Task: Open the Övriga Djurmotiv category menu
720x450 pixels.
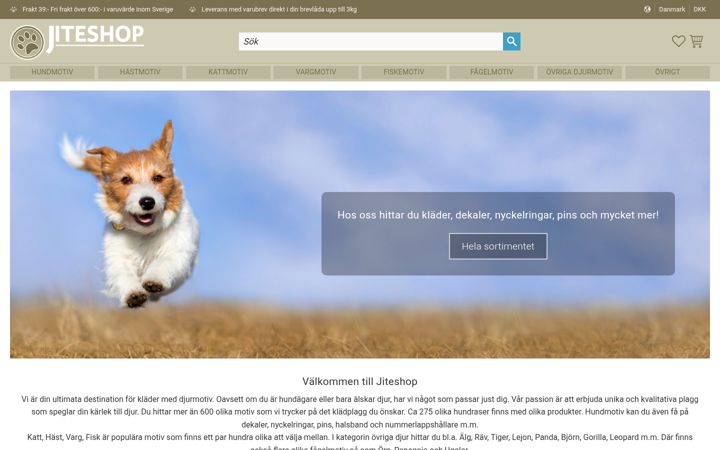Action: click(x=579, y=72)
